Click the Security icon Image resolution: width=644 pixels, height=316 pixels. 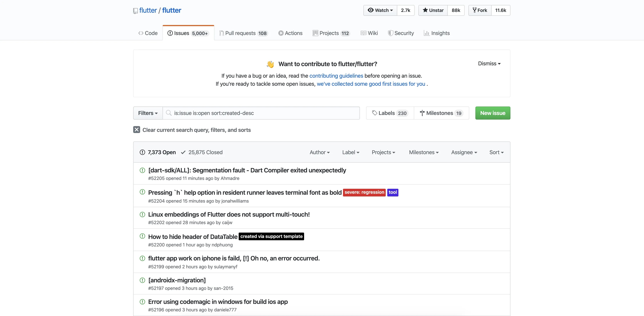390,33
